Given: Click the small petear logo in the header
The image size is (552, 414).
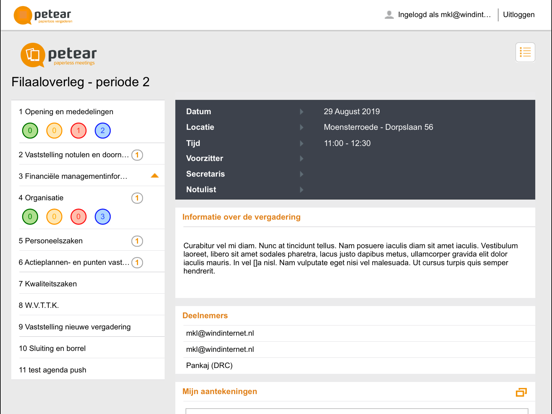Looking at the screenshot, I should point(43,15).
